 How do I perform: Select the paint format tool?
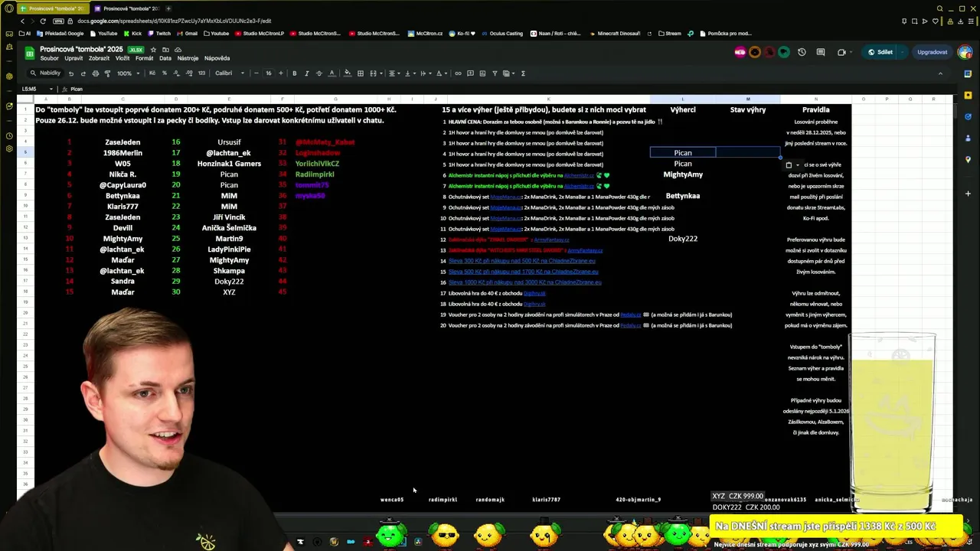[107, 73]
